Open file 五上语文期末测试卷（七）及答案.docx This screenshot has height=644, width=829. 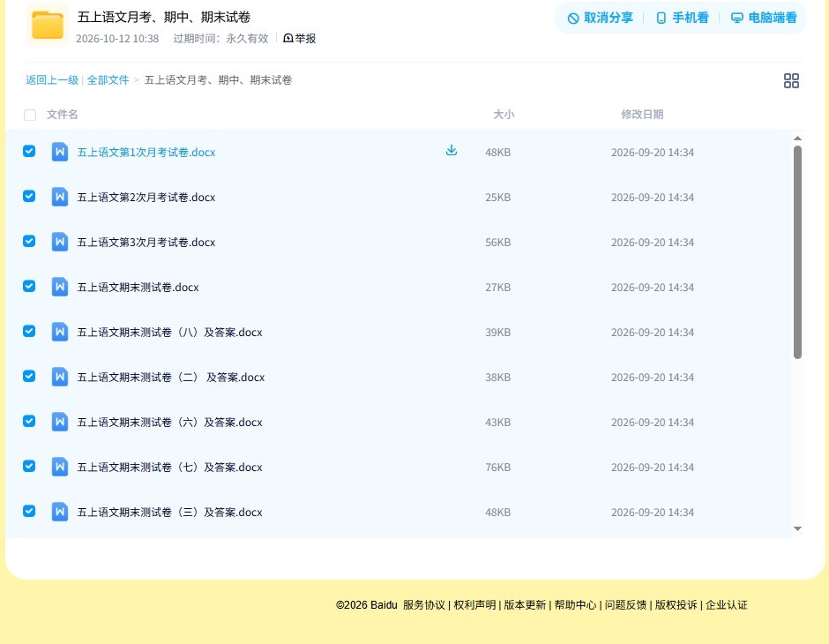coord(169,467)
